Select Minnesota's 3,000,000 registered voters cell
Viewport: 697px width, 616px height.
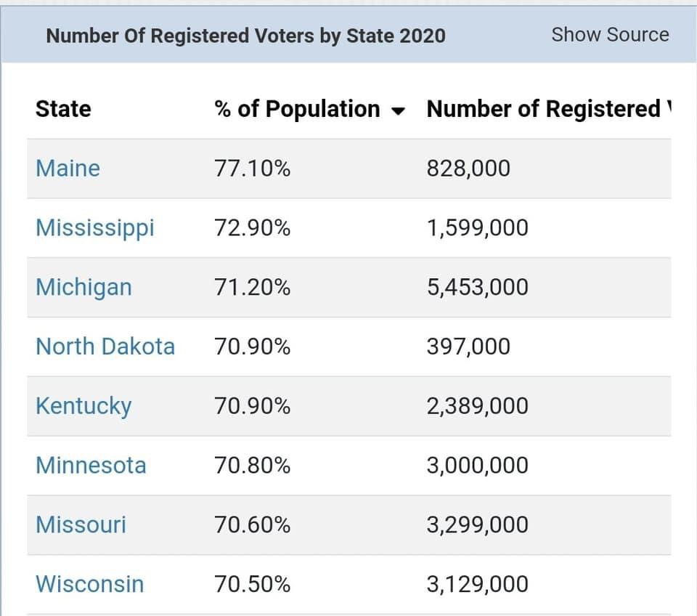(x=477, y=466)
